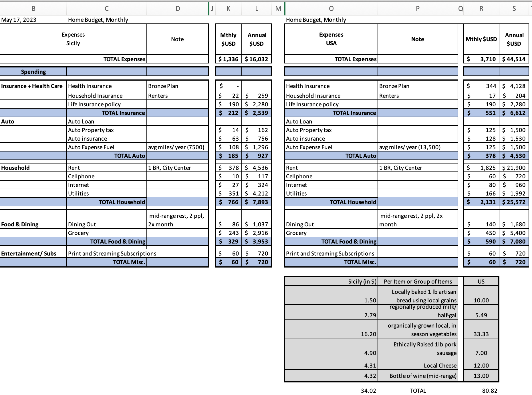
Task: Select column B header
Action: click(x=33, y=9)
